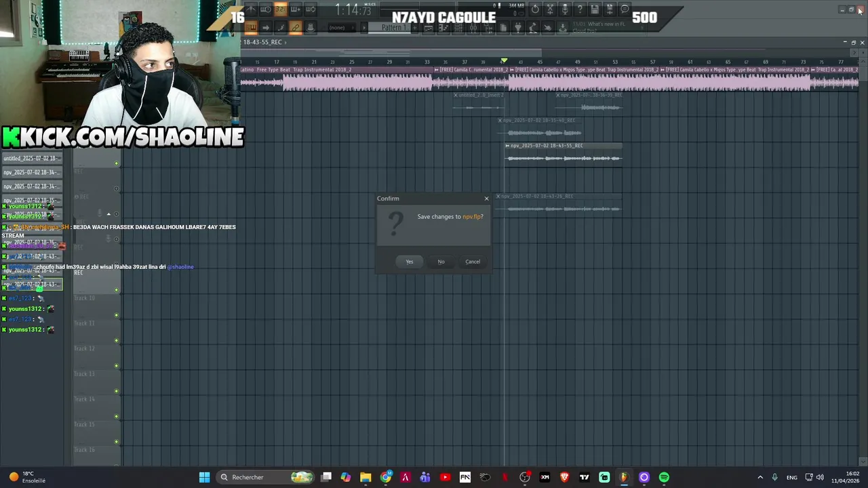Click the 1:14:73 time display

point(353,9)
